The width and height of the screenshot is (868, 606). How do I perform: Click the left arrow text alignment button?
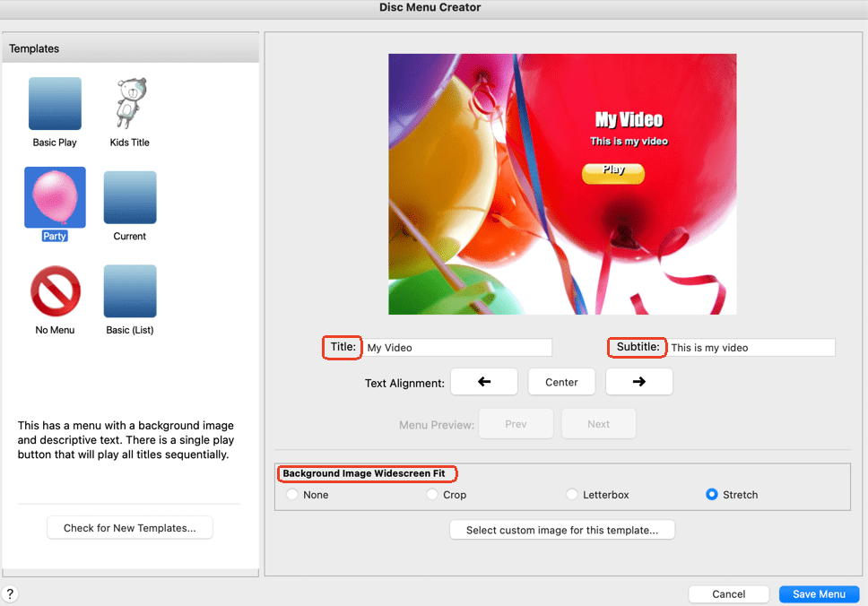tap(484, 382)
